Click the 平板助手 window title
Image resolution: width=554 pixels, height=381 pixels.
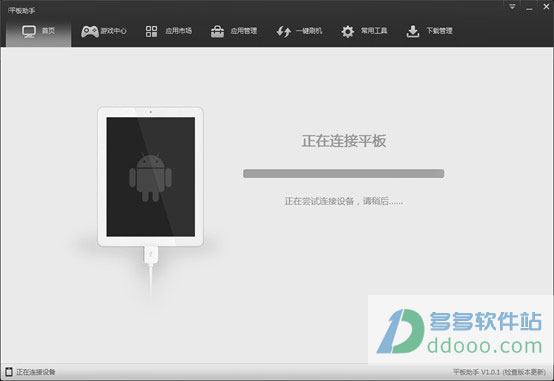click(x=22, y=11)
